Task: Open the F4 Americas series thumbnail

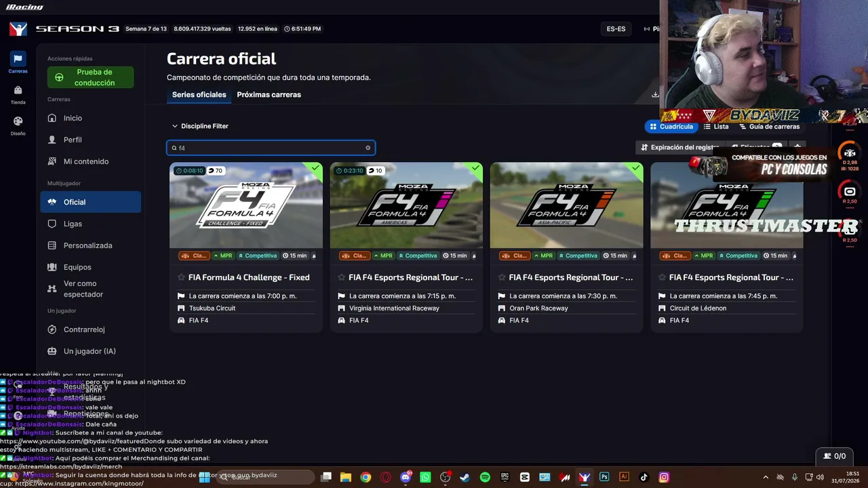Action: tap(406, 205)
